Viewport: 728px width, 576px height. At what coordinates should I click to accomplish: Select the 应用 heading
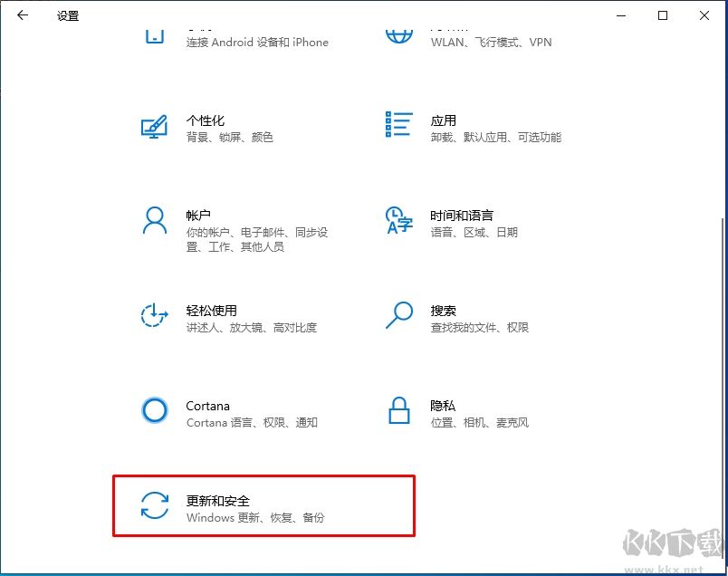pyautogui.click(x=444, y=120)
